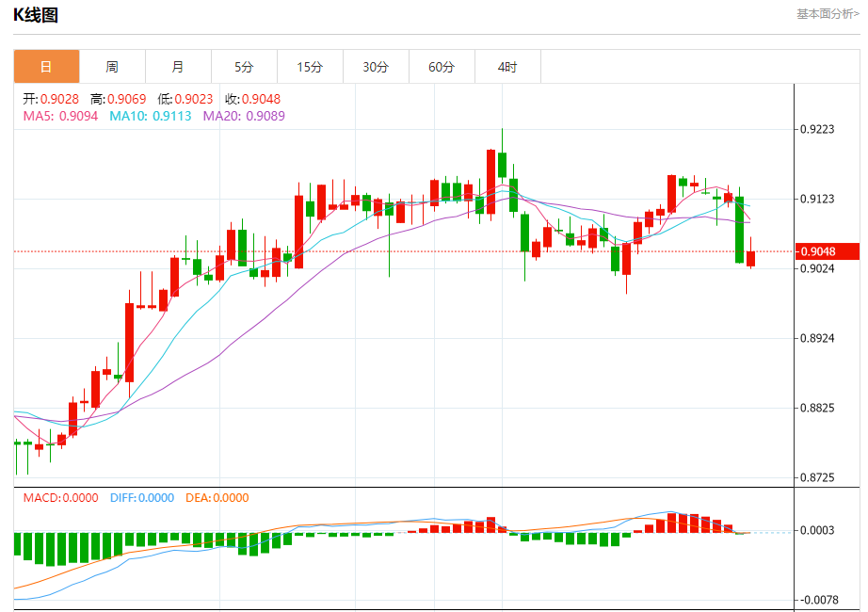This screenshot has height=612, width=868.
Task: Click the latest red candlestick on the right
Action: coord(750,258)
